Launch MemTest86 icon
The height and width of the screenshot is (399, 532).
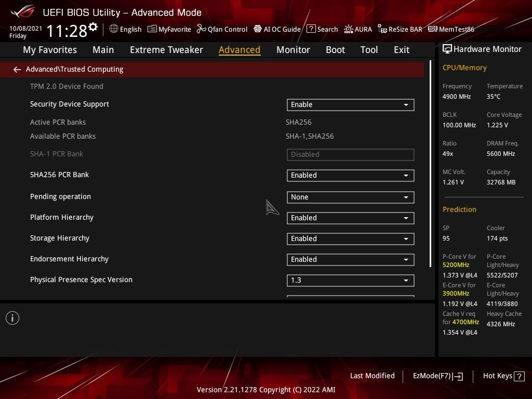[x=433, y=29]
